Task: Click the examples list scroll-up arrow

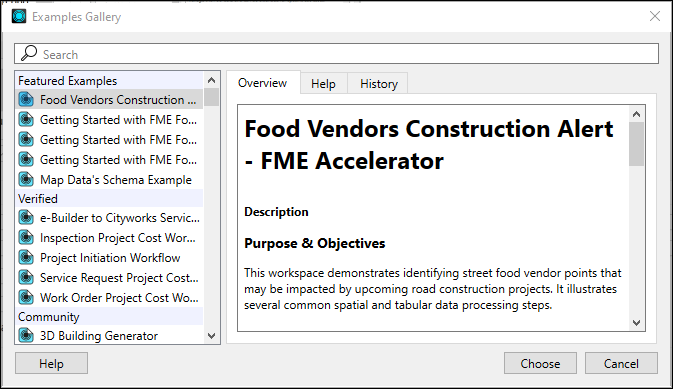Action: coord(212,80)
